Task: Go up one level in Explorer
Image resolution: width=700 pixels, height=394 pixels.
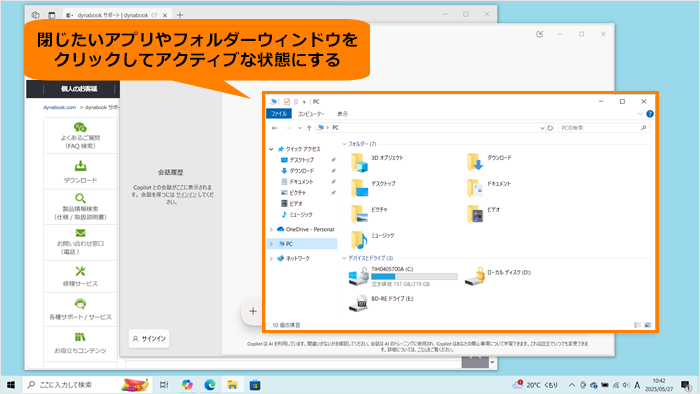Action: (309, 128)
